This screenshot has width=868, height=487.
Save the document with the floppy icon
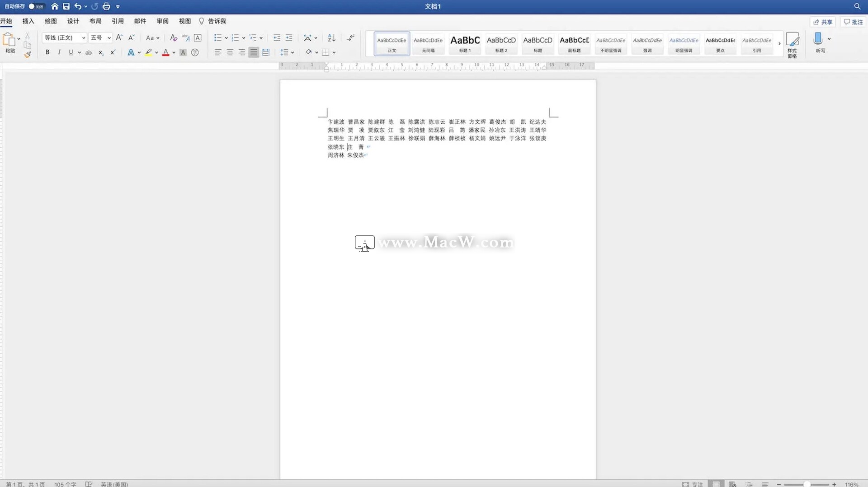click(x=66, y=6)
